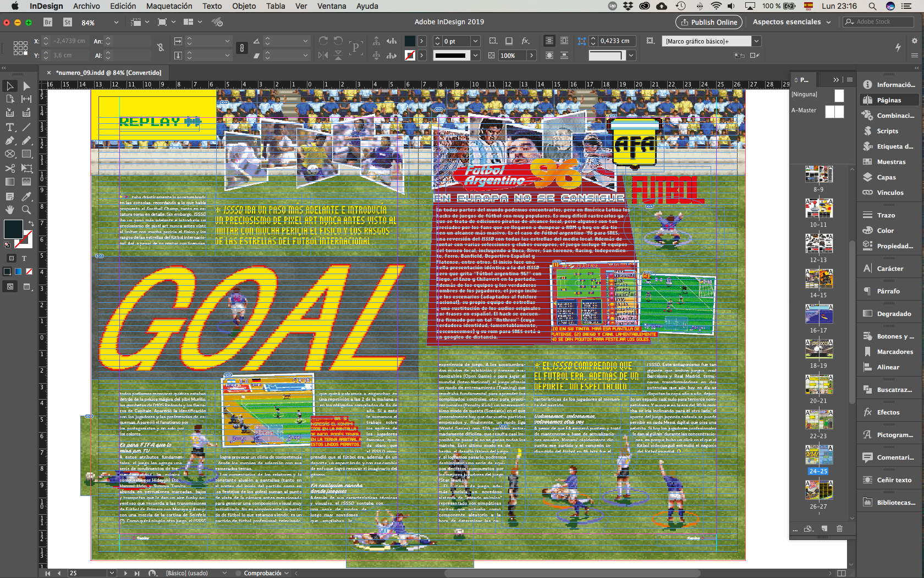Open the Maquetación menu
The width and height of the screenshot is (924, 578).
(169, 6)
